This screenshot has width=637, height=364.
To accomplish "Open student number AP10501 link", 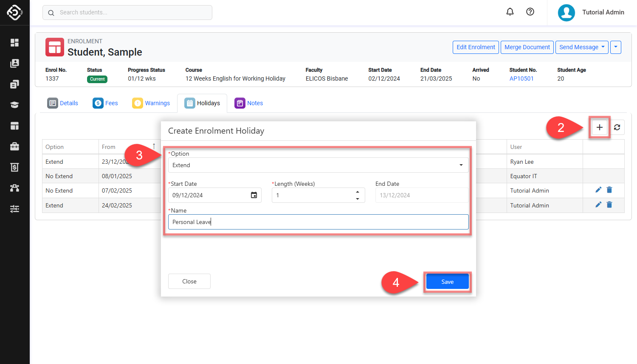I will pos(521,78).
